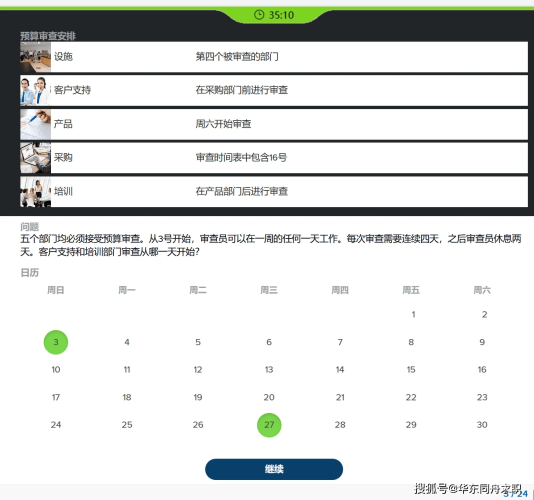This screenshot has width=534, height=500.
Task: Click text 在采购部门前进行审查
Action: pyautogui.click(x=242, y=90)
